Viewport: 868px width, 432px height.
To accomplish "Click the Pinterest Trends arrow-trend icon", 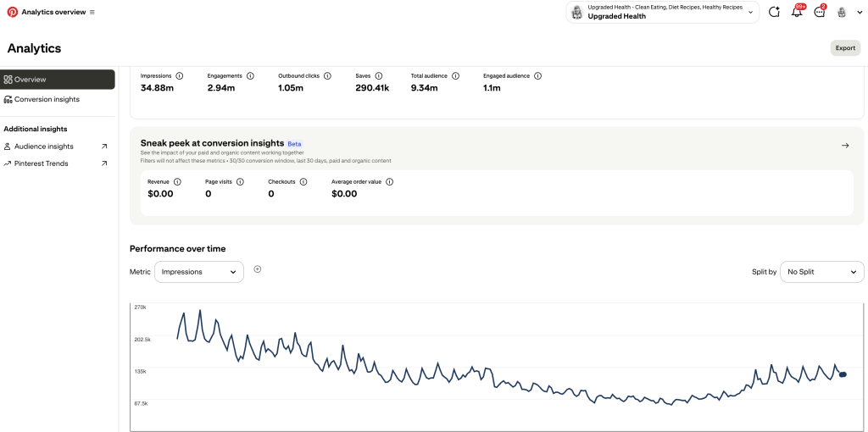I will (x=8, y=163).
